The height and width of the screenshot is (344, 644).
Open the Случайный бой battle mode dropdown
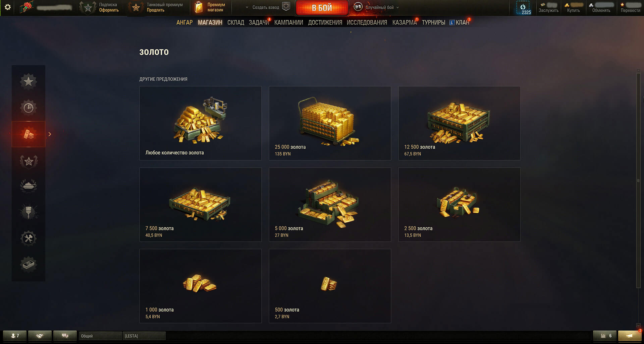click(x=379, y=7)
